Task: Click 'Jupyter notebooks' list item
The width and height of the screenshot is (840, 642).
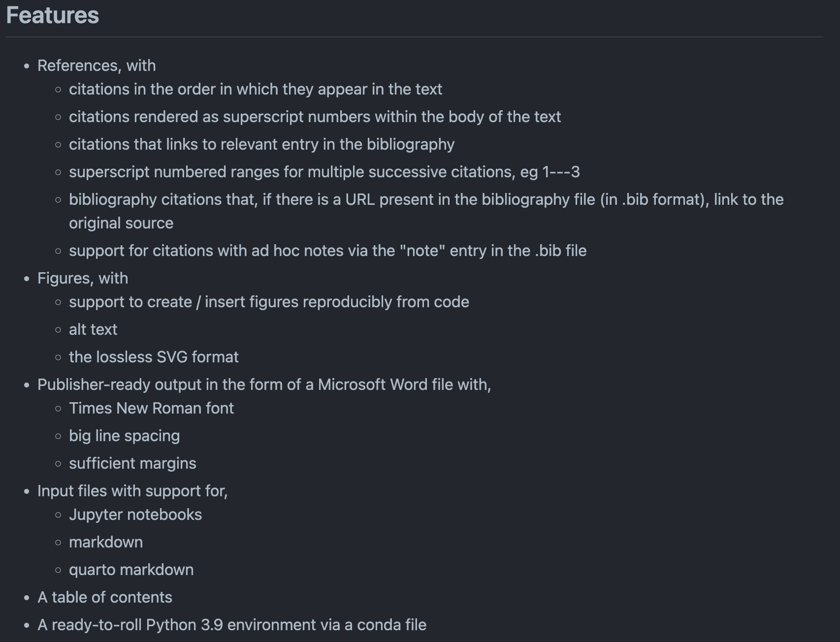Action: point(135,514)
